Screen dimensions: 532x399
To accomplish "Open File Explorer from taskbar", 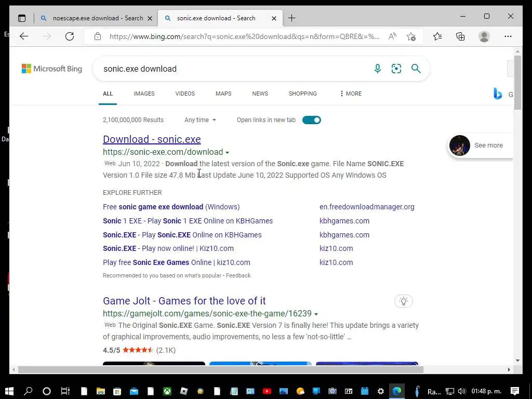I will pos(101,391).
